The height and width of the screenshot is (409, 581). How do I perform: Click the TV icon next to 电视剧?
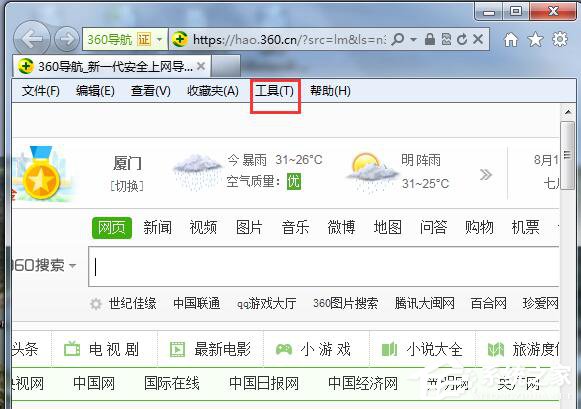(x=72, y=349)
